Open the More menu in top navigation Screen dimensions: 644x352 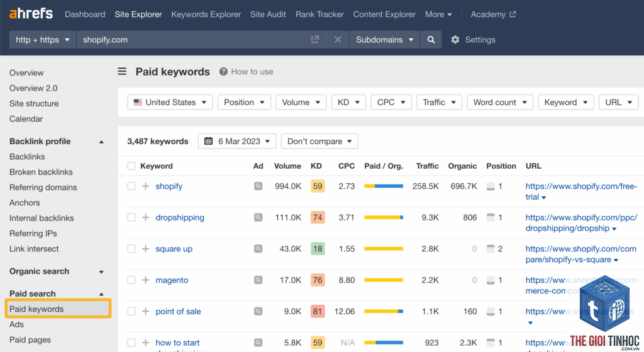point(438,14)
